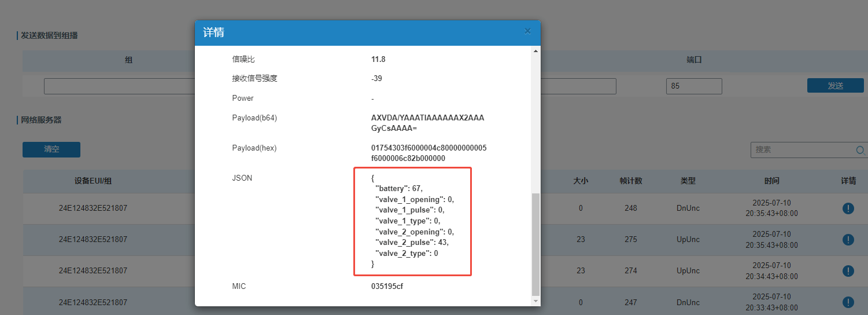Click the dialog scrollbar down arrow
This screenshot has width=868, height=315.
coord(535,301)
